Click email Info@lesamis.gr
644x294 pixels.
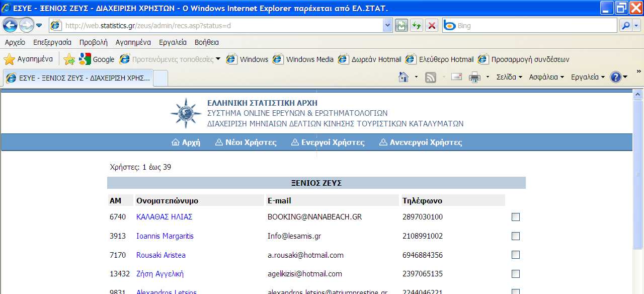[x=294, y=236]
